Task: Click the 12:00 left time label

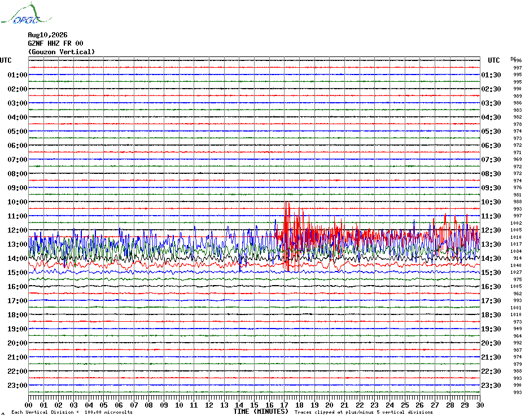Action: point(17,230)
